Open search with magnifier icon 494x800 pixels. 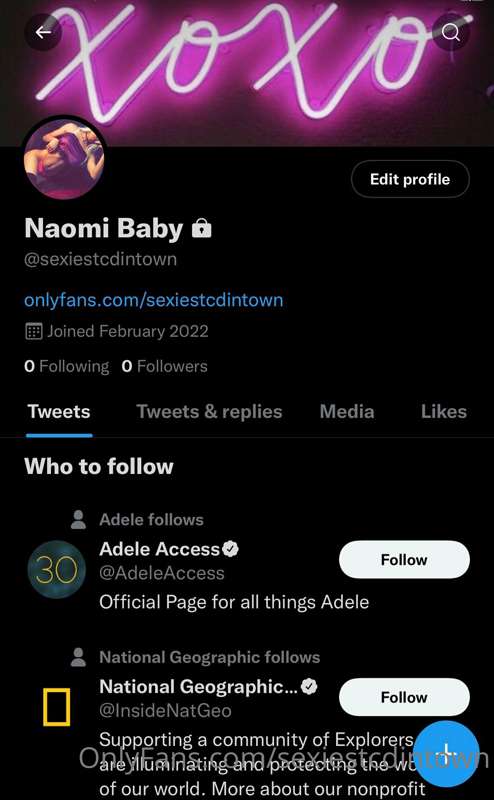(x=451, y=32)
